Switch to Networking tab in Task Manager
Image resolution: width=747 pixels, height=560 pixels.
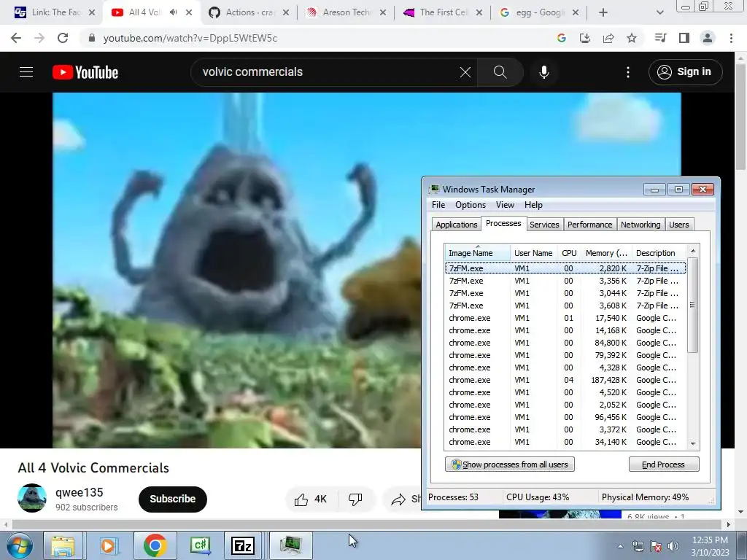[x=640, y=225]
